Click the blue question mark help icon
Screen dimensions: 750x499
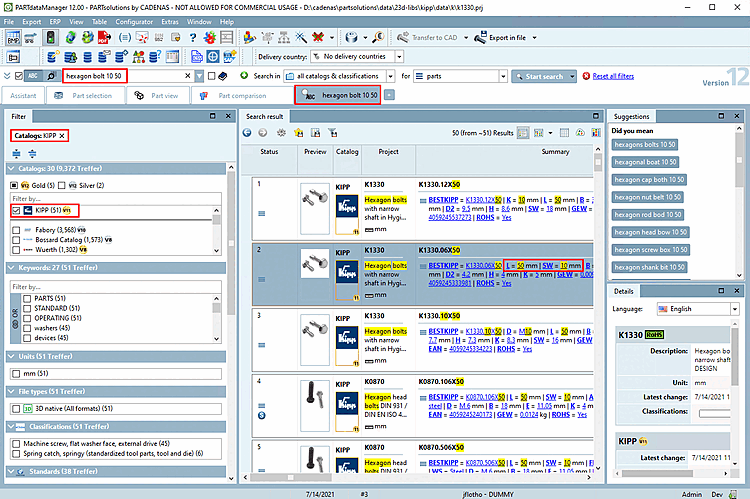pos(193,37)
